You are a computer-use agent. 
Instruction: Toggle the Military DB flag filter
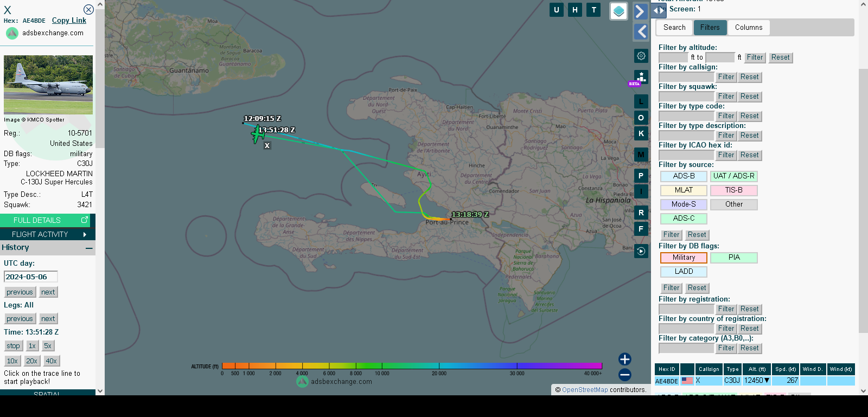tap(684, 258)
